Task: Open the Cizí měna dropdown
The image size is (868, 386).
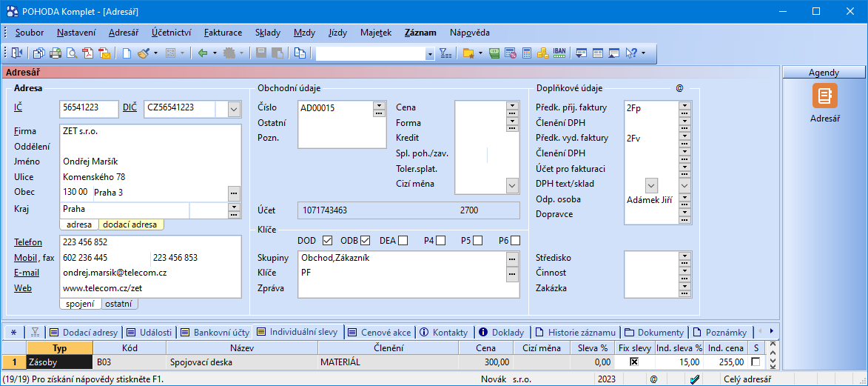Action: (511, 185)
